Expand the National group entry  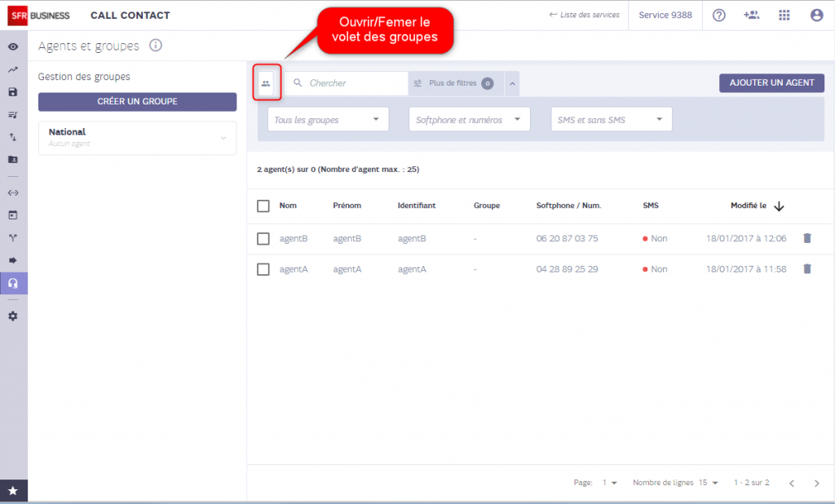[137, 138]
